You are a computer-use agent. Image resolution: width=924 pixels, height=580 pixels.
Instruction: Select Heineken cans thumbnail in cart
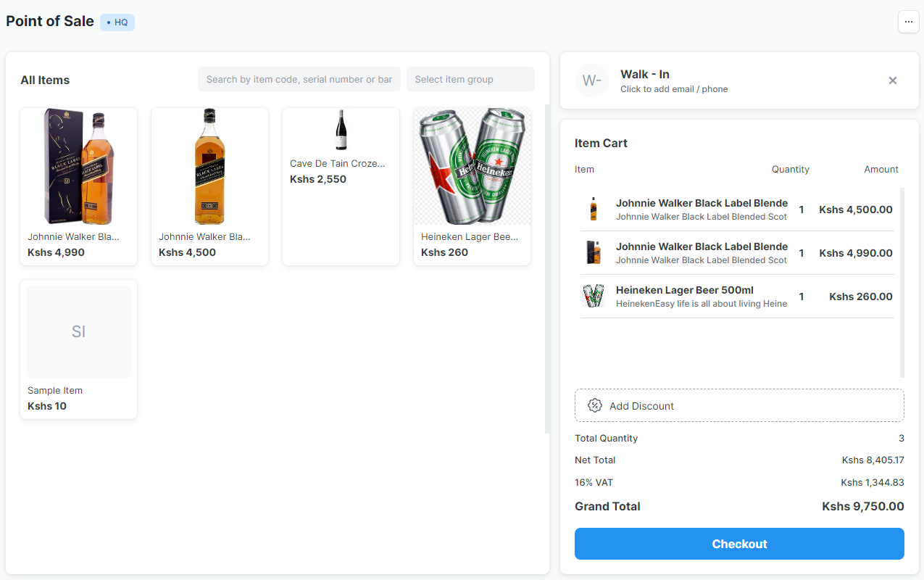tap(594, 296)
